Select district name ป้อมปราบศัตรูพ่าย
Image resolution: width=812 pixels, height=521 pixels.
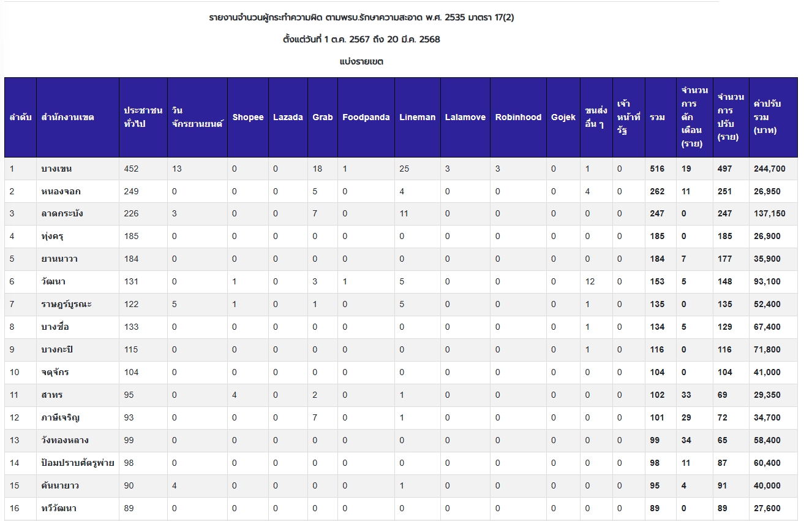[x=78, y=463]
